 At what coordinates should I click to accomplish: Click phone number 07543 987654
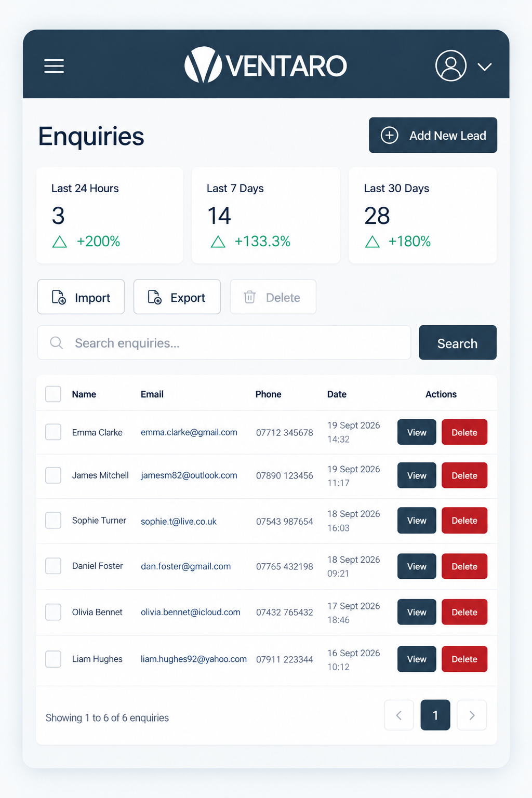point(285,522)
